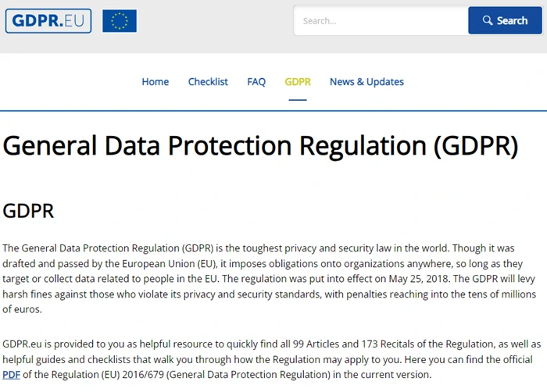Click the GDPR.EU logo

coord(48,20)
